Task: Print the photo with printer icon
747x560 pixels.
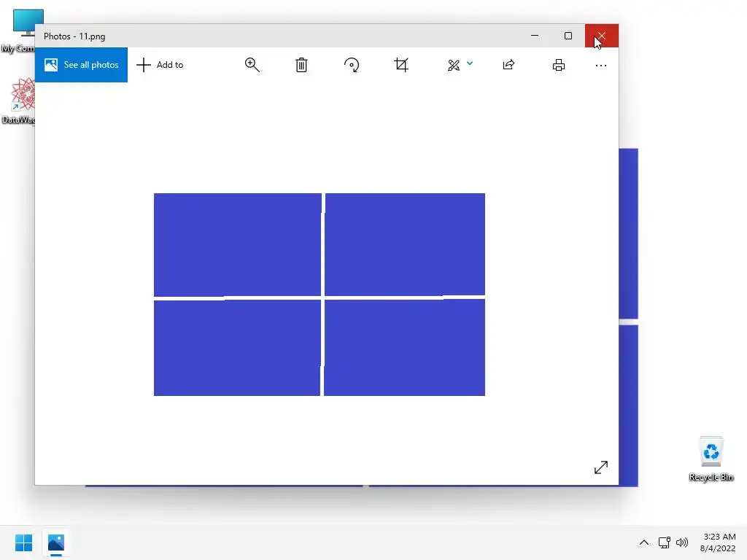Action: coord(559,65)
